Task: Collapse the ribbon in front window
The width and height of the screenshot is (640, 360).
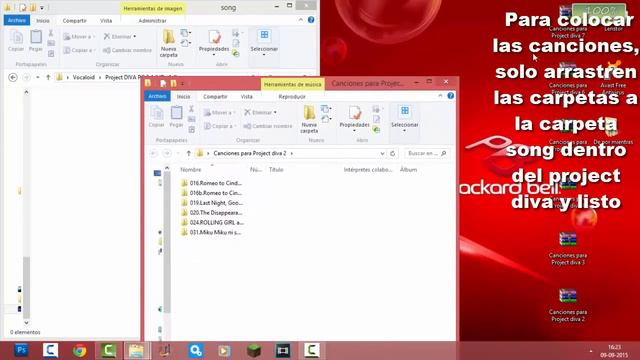Action: [440, 96]
